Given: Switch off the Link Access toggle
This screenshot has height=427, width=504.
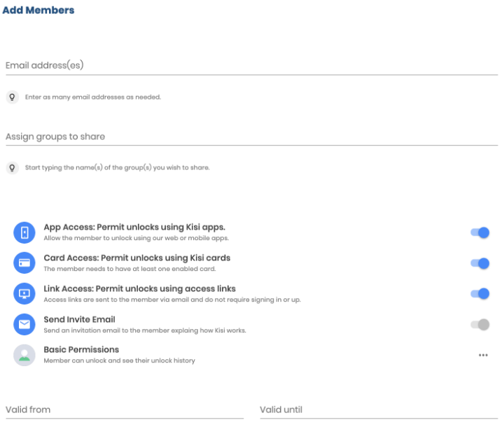Looking at the screenshot, I should point(480,293).
